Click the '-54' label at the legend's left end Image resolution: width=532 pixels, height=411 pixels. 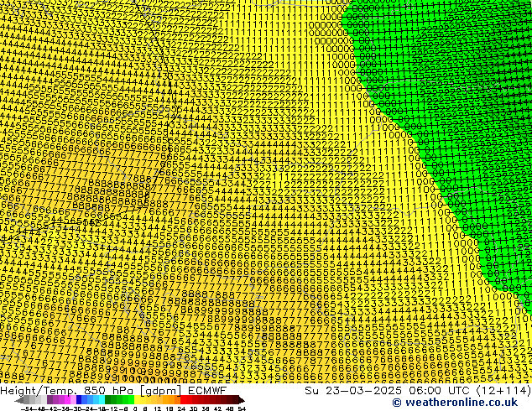pyautogui.click(x=27, y=409)
